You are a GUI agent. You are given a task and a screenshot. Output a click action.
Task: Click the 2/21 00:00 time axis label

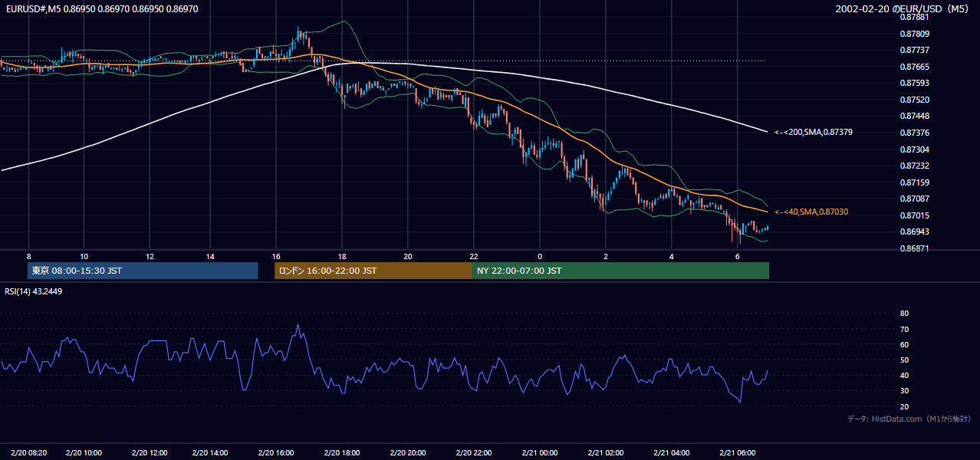click(x=540, y=452)
